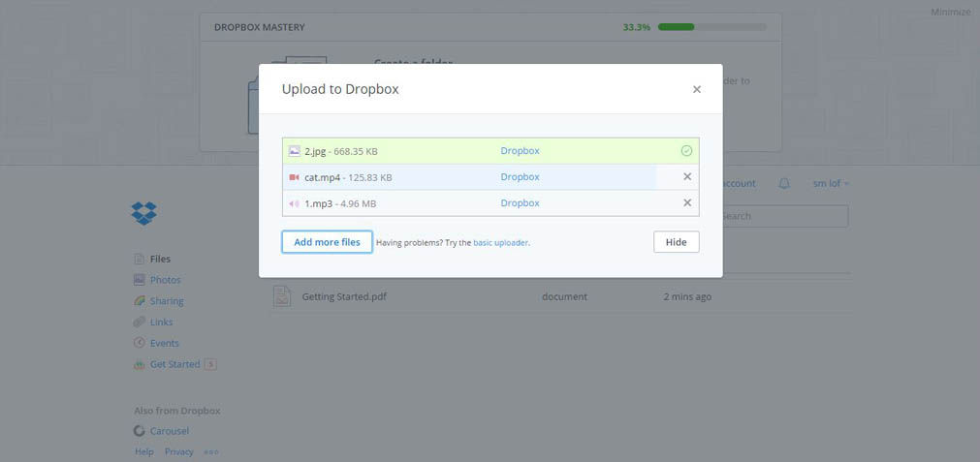Viewport: 980px width, 462px height.
Task: Close the Upload to Dropbox dialog
Action: coord(696,89)
